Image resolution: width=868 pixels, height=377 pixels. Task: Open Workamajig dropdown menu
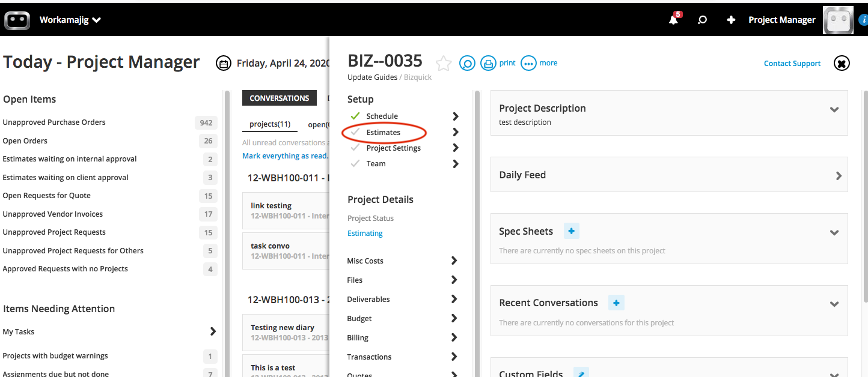tap(70, 20)
